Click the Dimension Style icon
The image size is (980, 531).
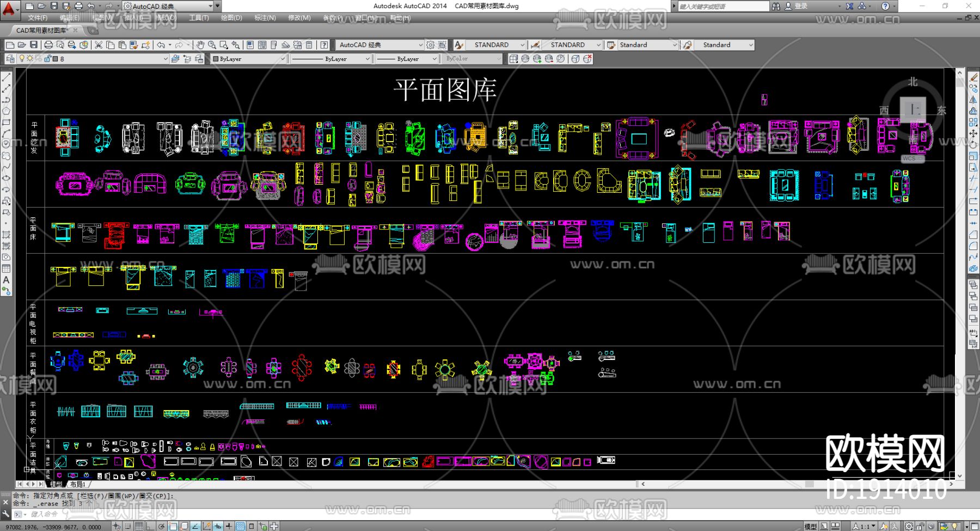coord(536,45)
